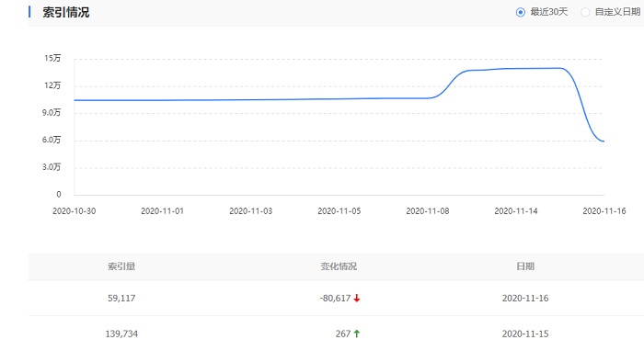Click the 2020-11-05 axis label

pos(339,210)
